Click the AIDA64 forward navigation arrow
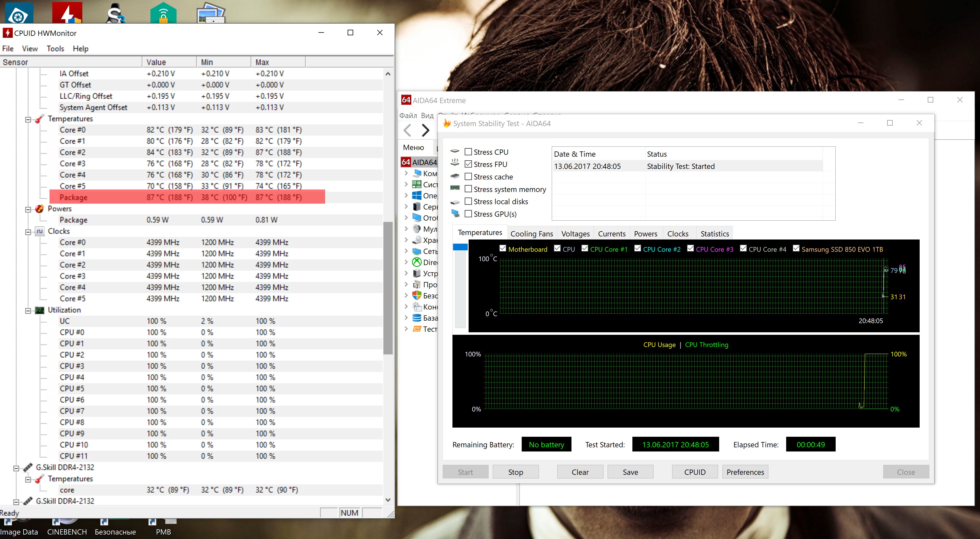 pyautogui.click(x=425, y=130)
